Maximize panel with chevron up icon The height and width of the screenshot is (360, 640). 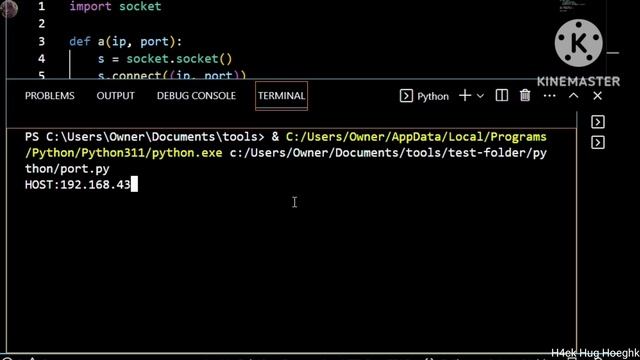pyautogui.click(x=573, y=96)
